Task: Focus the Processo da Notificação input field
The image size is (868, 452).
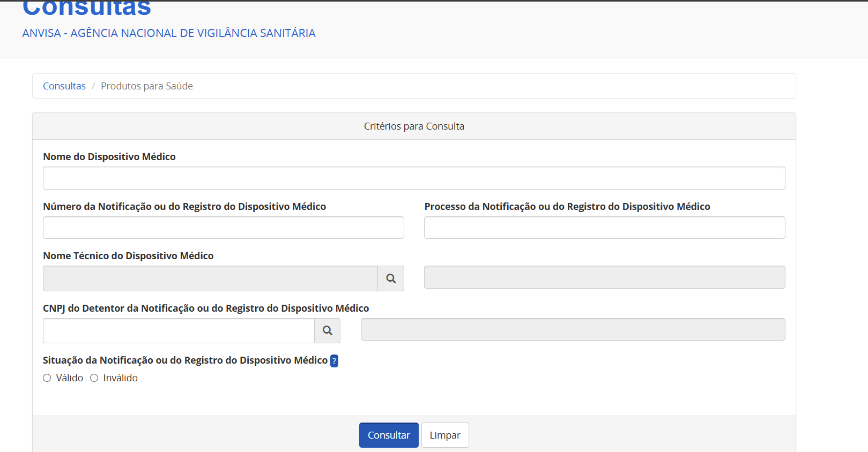Action: click(x=604, y=228)
